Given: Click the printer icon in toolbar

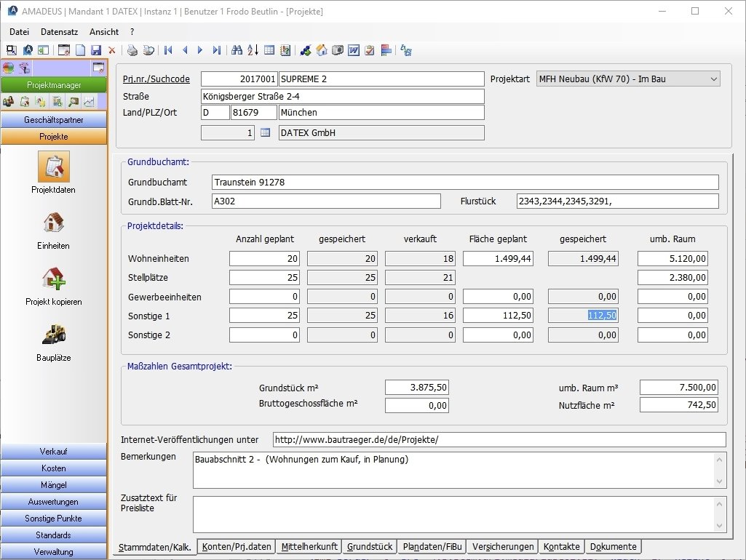Looking at the screenshot, I should coord(132,50).
